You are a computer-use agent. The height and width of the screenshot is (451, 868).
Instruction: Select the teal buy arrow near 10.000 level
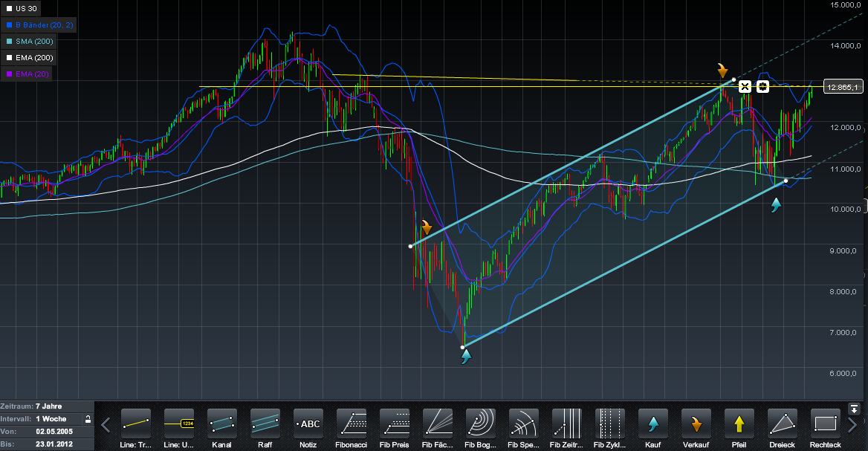pyautogui.click(x=776, y=205)
